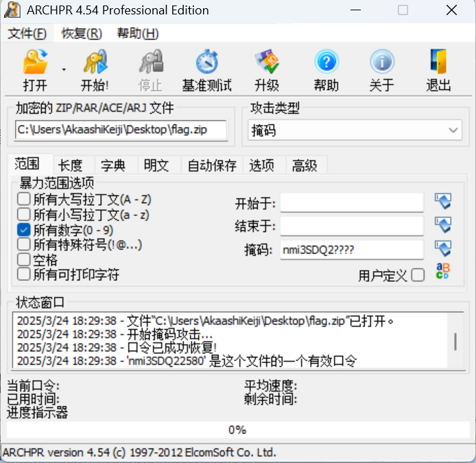The width and height of the screenshot is (476, 463).
Task: Open the 帮助(H) menu
Action: tap(138, 34)
